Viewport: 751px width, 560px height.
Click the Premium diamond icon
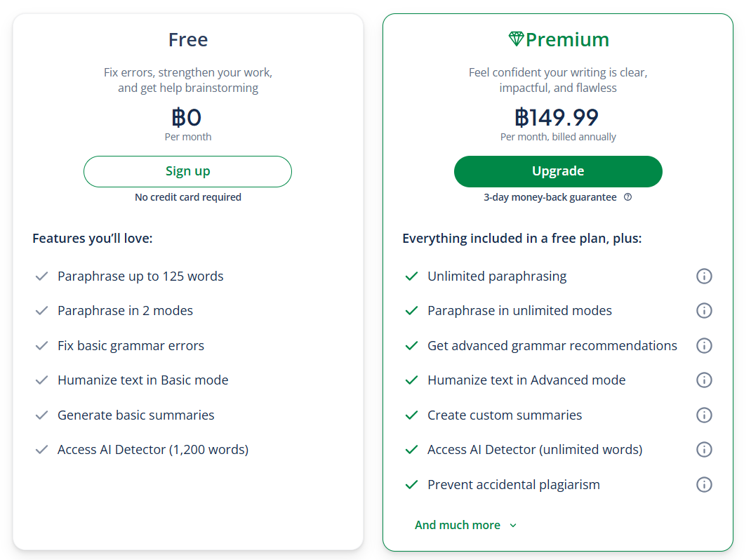(516, 39)
